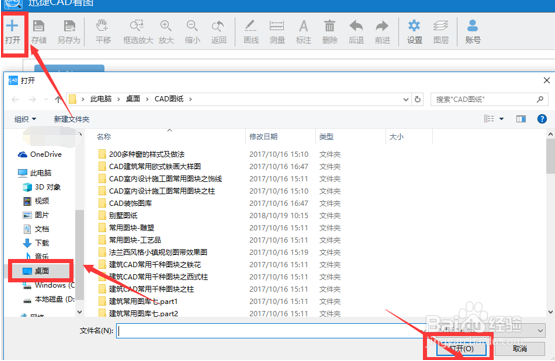Click the 打开 (Open) toolbar icon
The image size is (555, 361).
coord(12,32)
